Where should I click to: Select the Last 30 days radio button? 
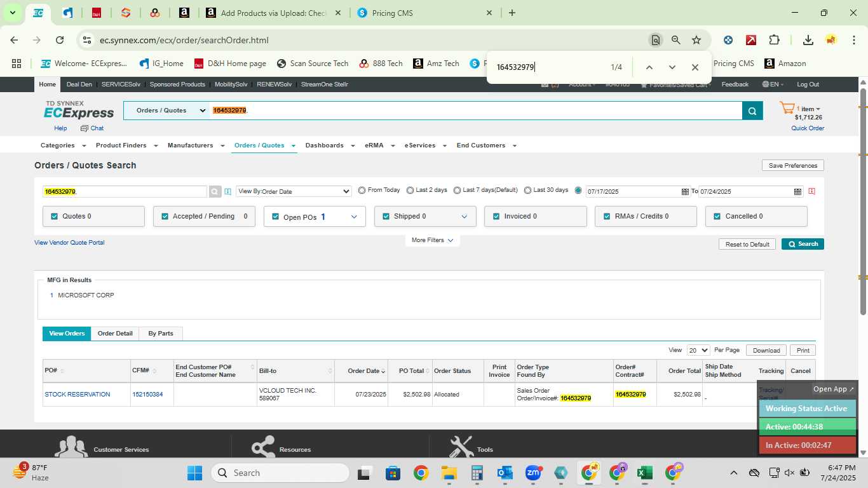pos(527,191)
